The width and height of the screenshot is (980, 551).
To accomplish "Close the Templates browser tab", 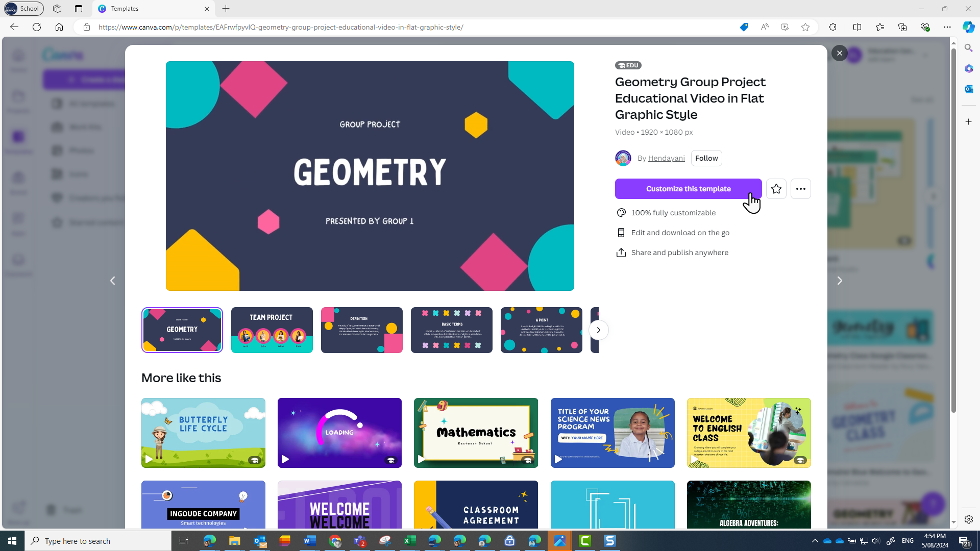I will click(x=207, y=9).
